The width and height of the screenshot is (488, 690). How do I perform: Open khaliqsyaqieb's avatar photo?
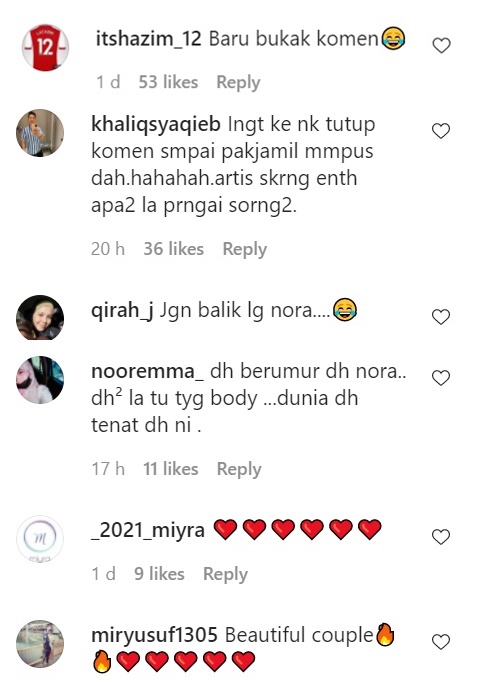[40, 132]
